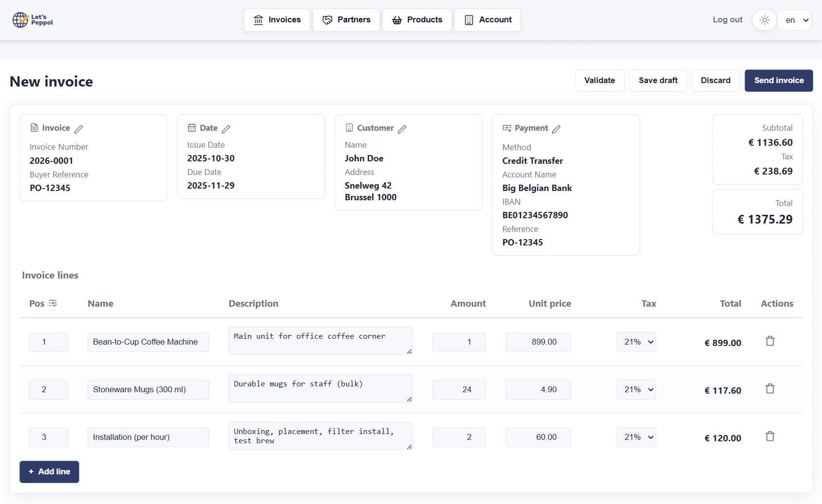This screenshot has height=504, width=822.
Task: Edit Invoice details via pencil icon
Action: [x=79, y=129]
